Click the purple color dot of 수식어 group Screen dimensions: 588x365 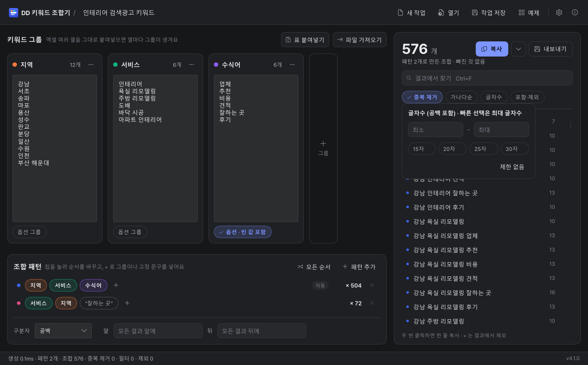[x=216, y=65]
